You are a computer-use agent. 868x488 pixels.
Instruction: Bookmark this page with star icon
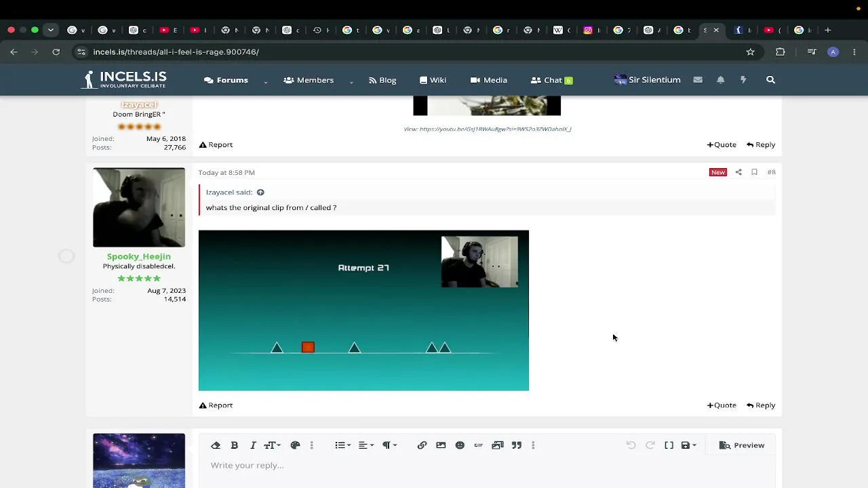[x=751, y=52]
